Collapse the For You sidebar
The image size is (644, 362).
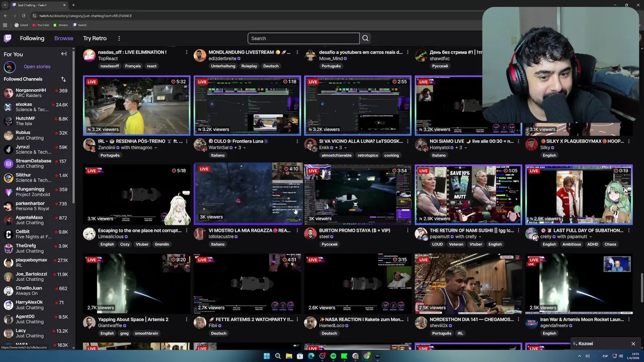coord(64,54)
